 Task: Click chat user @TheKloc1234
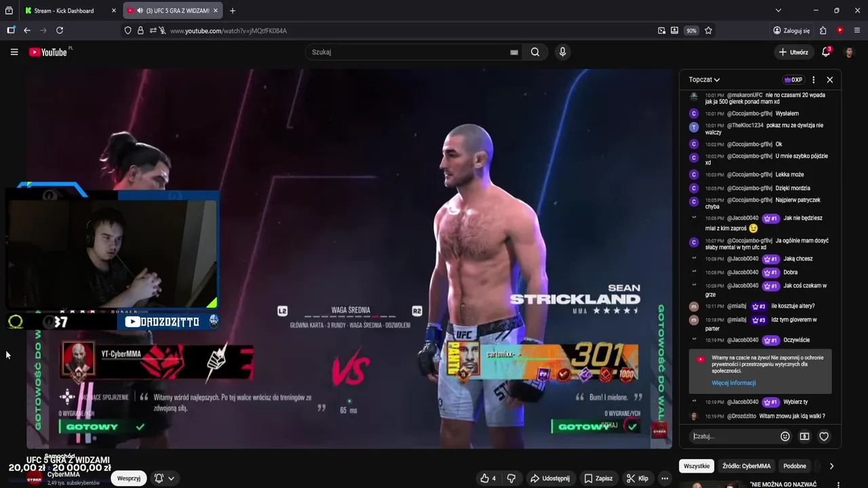pyautogui.click(x=745, y=125)
